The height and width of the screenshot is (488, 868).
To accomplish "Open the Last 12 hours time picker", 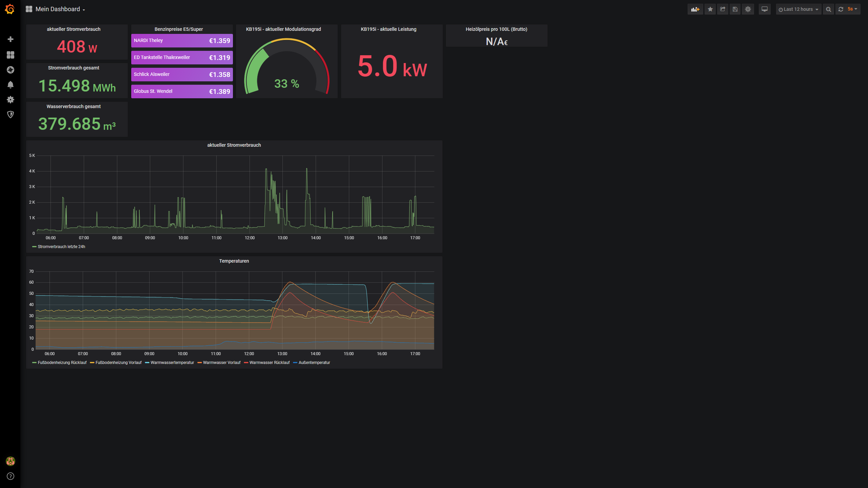I will pyautogui.click(x=798, y=9).
